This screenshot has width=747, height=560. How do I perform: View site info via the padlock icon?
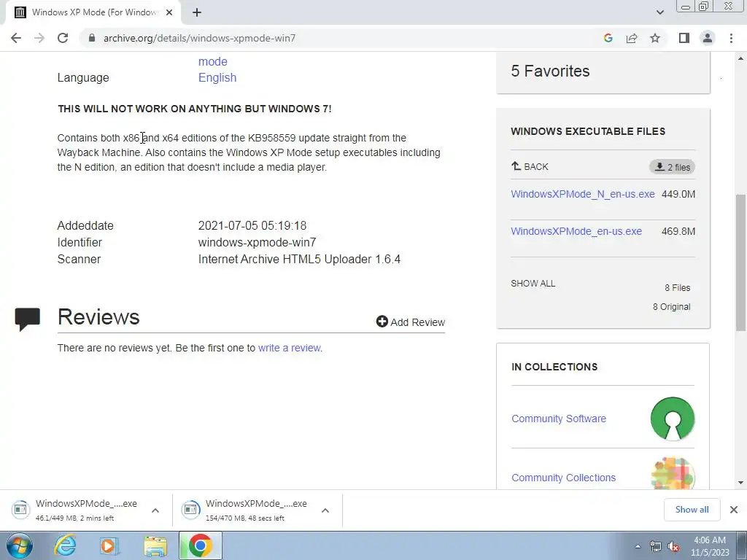point(92,38)
